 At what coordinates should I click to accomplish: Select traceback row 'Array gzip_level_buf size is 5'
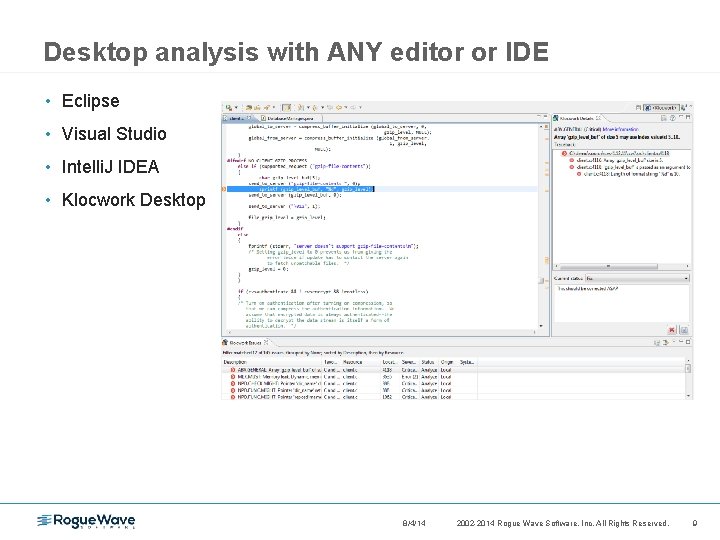coord(616,160)
